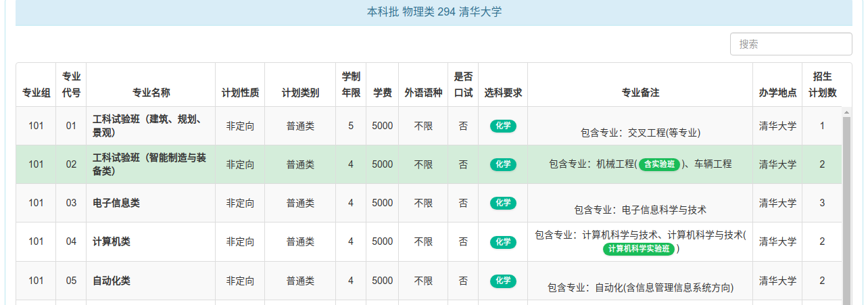Select the 自动化类 major name
Image resolution: width=868 pixels, height=305 pixels.
112,281
